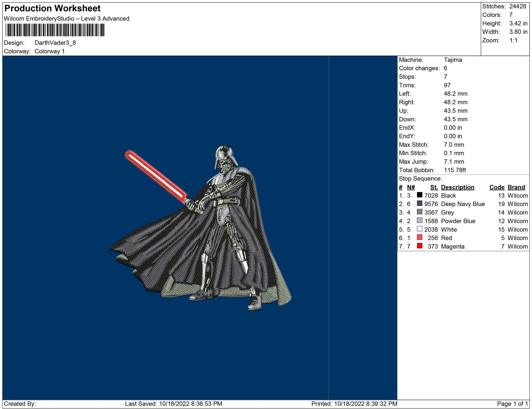Screen dimensions: 532x409
Task: Click the Last Saved timestamp text
Action: [173, 404]
